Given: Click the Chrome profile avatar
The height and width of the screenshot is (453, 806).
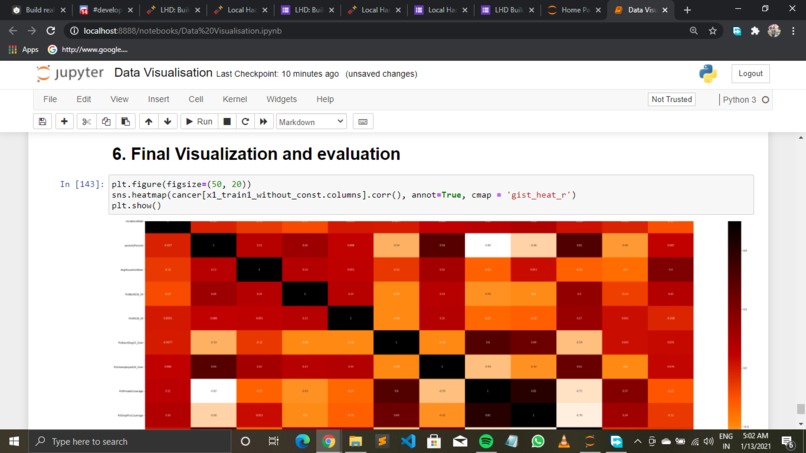Looking at the screenshot, I should (774, 31).
